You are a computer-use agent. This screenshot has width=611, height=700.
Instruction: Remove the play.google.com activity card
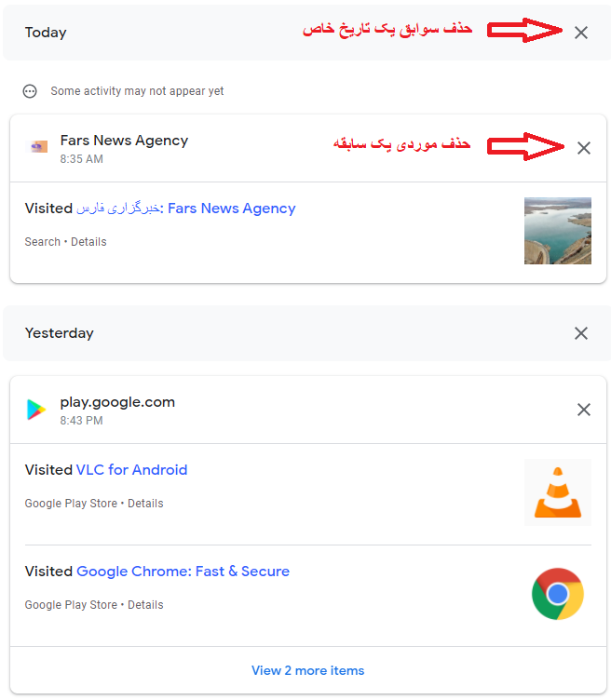(x=583, y=410)
